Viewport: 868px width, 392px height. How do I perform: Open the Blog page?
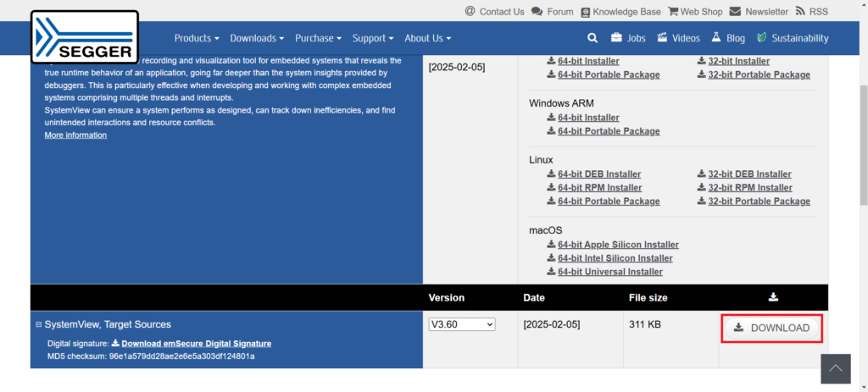click(x=728, y=38)
